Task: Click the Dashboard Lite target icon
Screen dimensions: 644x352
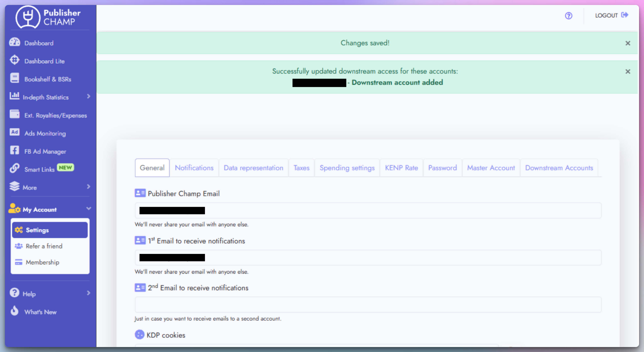Action: (x=15, y=60)
